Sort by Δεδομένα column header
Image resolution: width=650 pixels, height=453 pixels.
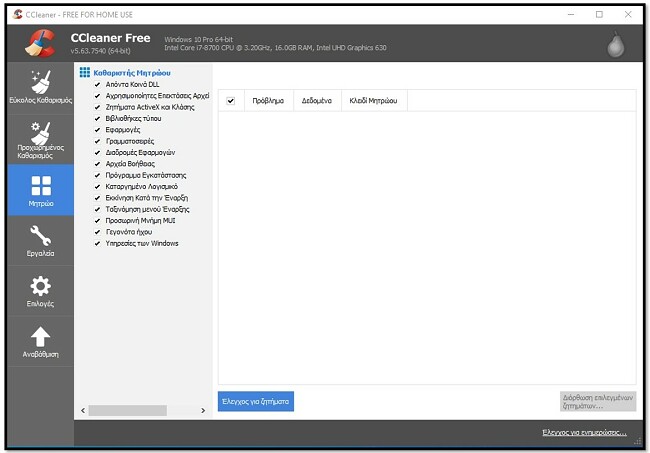[x=317, y=101]
